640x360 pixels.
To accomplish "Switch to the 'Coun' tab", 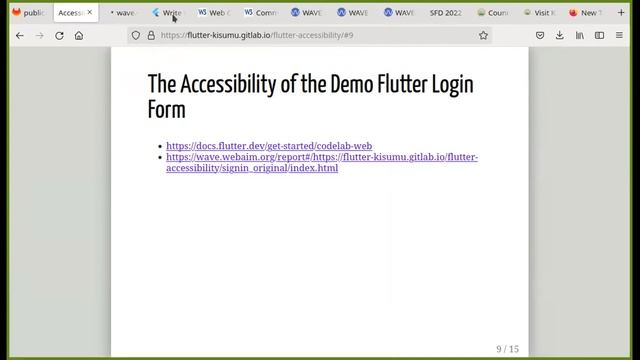I will (493, 13).
